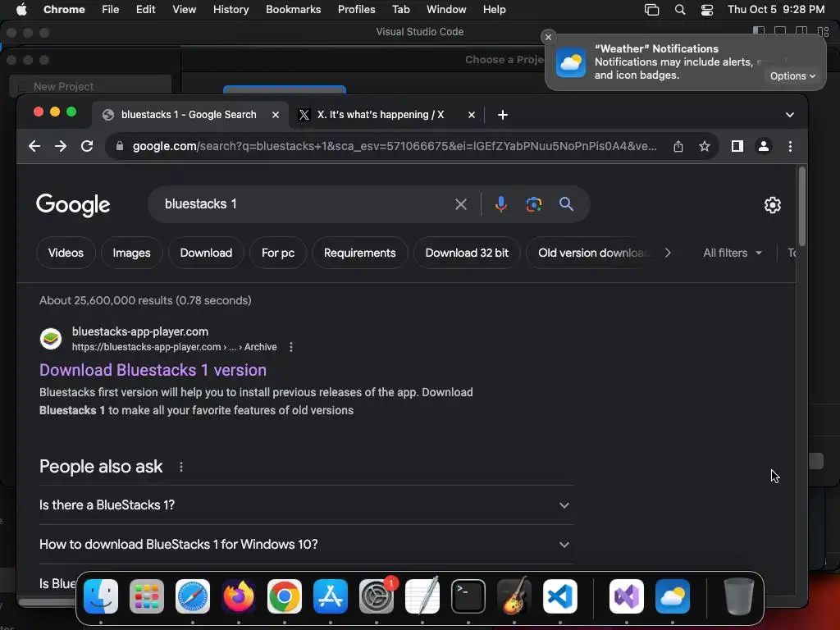Expand 'Is there a BlueStacks 1?' question
This screenshot has height=630, width=840.
(307, 505)
